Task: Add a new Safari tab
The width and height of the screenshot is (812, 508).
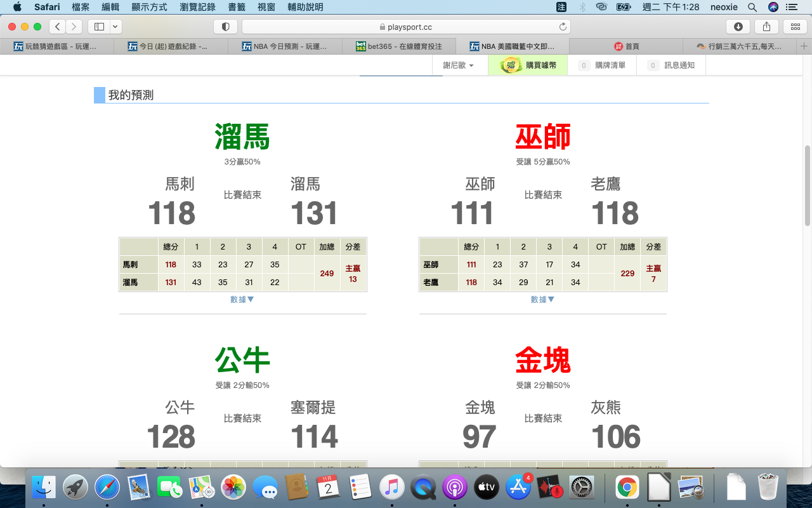Action: [804, 46]
